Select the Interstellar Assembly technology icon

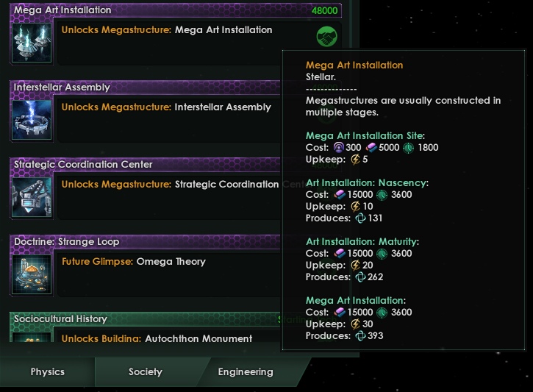[x=32, y=120]
